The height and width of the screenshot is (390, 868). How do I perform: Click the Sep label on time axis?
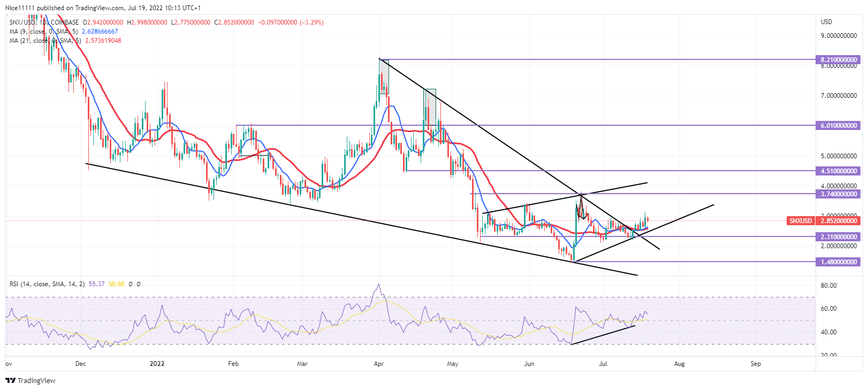756,364
